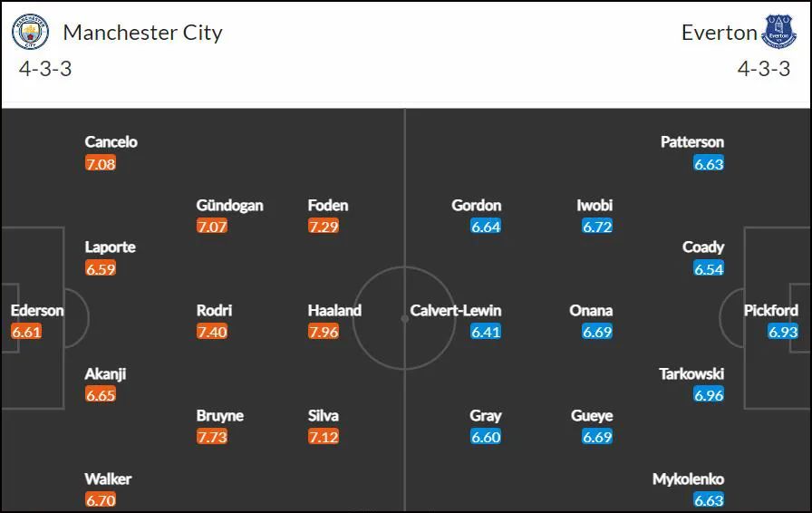Screen dimensions: 812x513
Task: Click Walker's 6.70 rating badge
Action: 101,500
